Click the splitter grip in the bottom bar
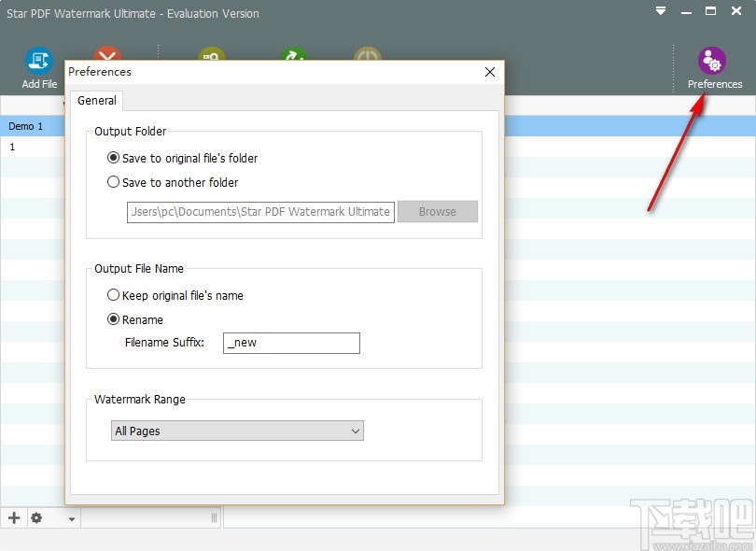Screen dimensions: 756x551 [214, 517]
